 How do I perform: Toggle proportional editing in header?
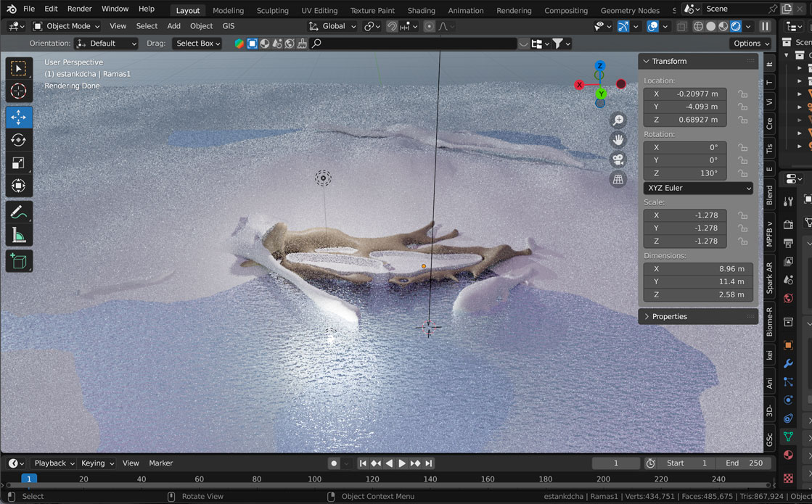[x=429, y=26]
